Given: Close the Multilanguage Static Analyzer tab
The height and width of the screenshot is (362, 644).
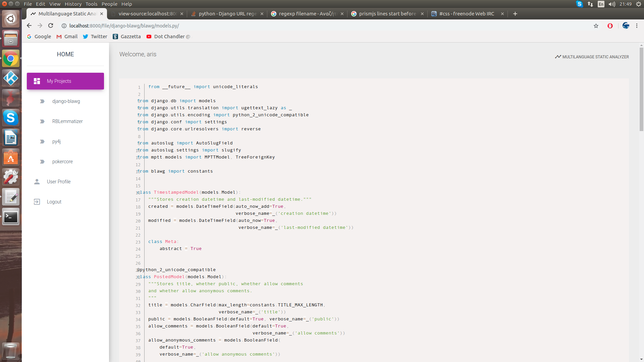Looking at the screenshot, I should [x=102, y=14].
